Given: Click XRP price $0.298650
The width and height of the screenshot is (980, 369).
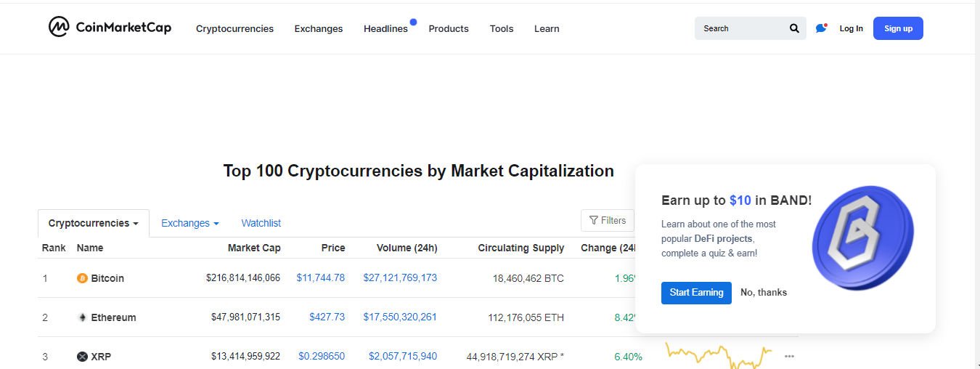Looking at the screenshot, I should pos(322,356).
